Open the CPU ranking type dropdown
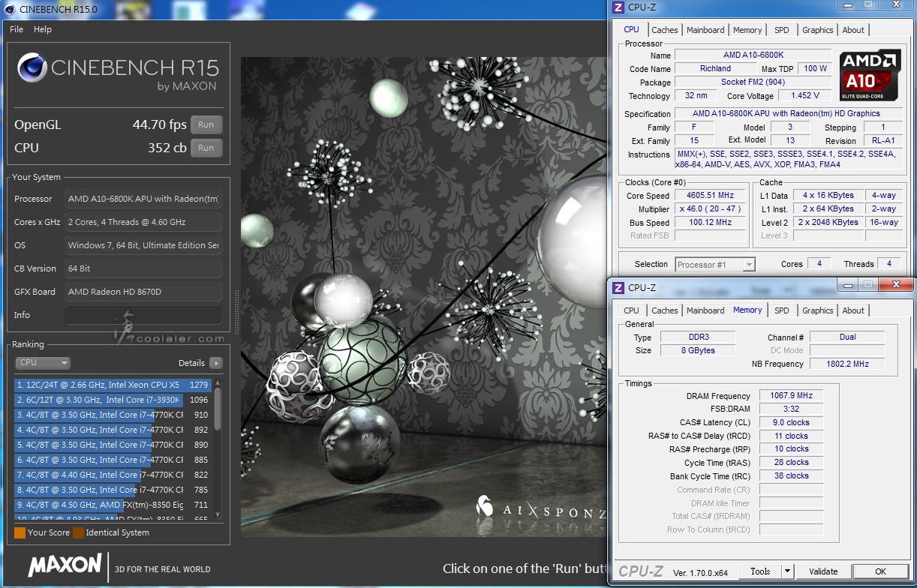Image resolution: width=917 pixels, height=588 pixels. coord(43,363)
